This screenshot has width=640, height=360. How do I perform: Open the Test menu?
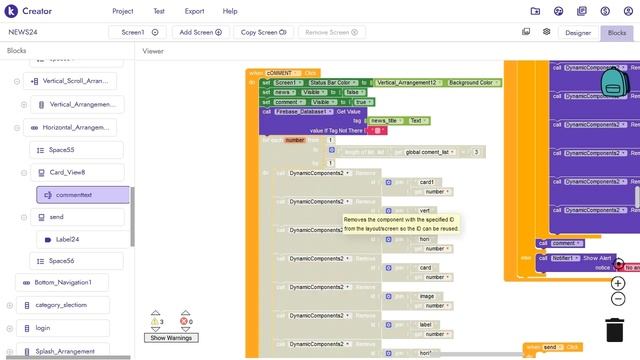[159, 11]
